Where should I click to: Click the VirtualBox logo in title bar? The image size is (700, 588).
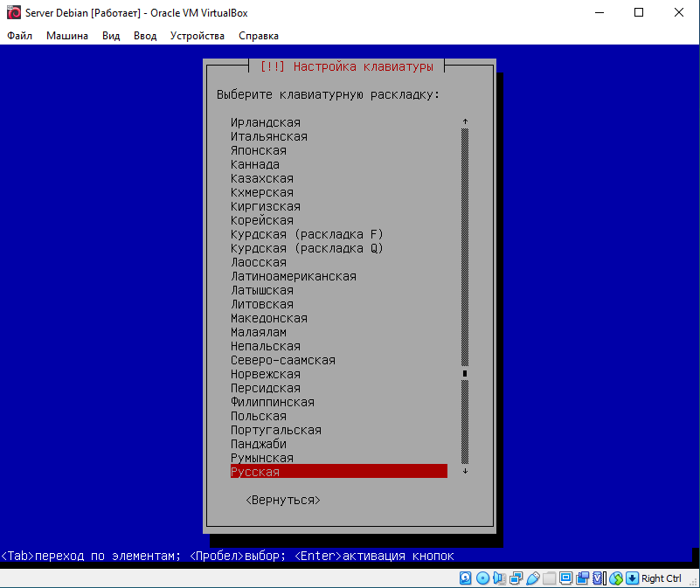click(13, 14)
